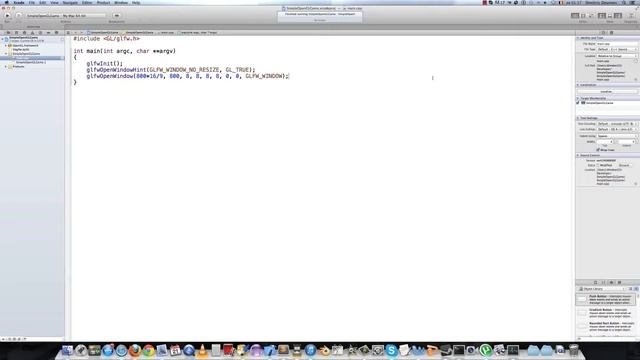Toggle SimpleOpenGLGame target membership checkbox

(578, 103)
